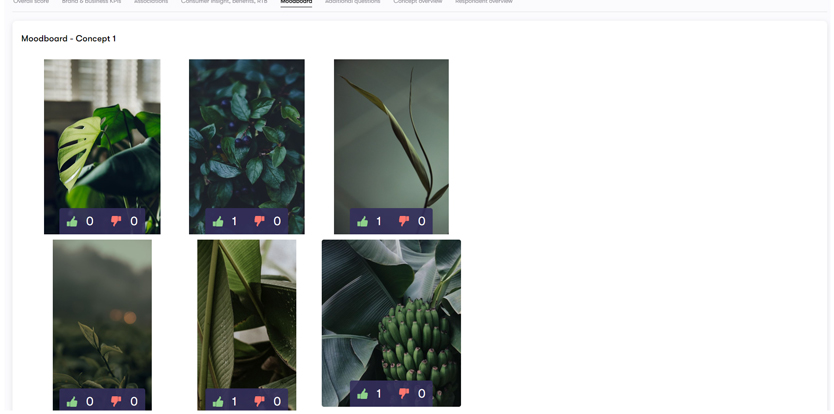Open the dark berry bush photo

[x=247, y=133]
